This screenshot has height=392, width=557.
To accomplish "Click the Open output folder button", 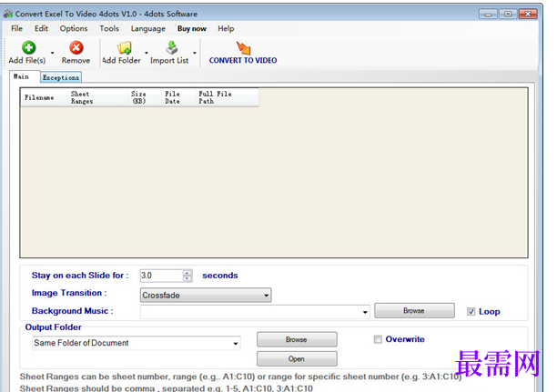I will (297, 359).
